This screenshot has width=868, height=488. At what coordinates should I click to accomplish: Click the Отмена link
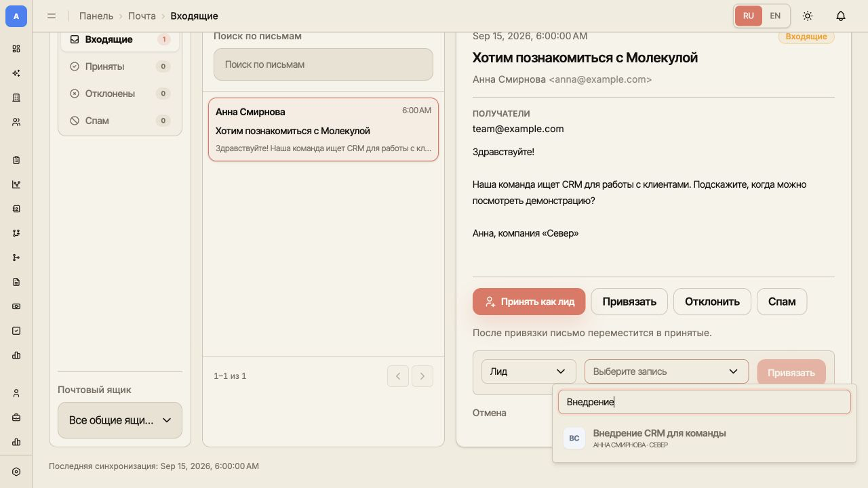tap(490, 413)
